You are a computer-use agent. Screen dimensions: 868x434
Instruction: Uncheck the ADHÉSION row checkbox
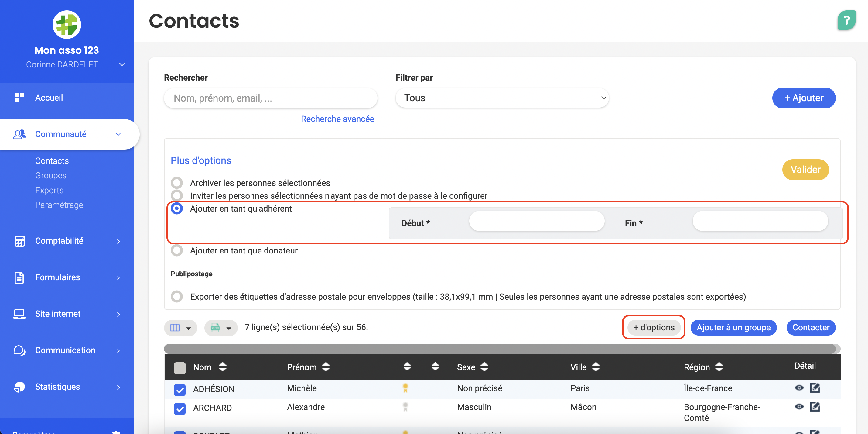click(x=179, y=390)
